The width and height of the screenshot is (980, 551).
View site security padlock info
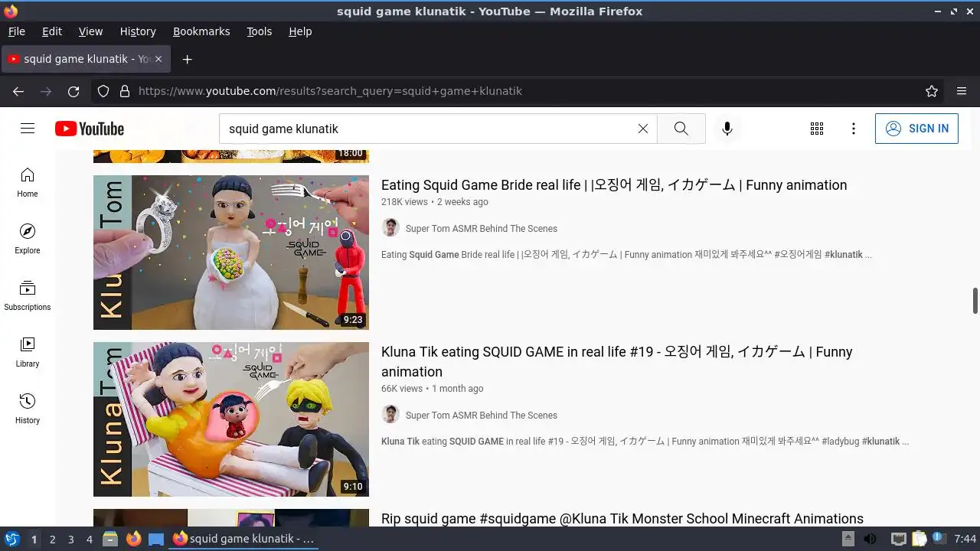(x=125, y=91)
